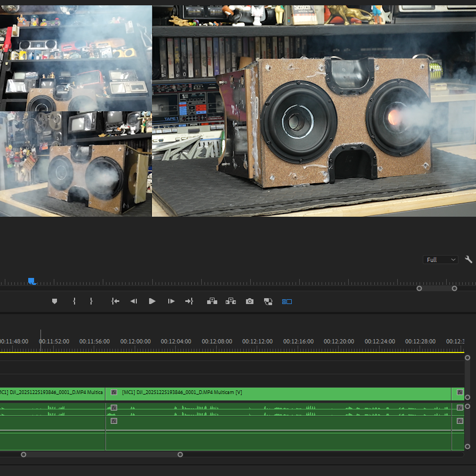Click the Go to Out point icon
476x476 pixels.
click(x=189, y=301)
